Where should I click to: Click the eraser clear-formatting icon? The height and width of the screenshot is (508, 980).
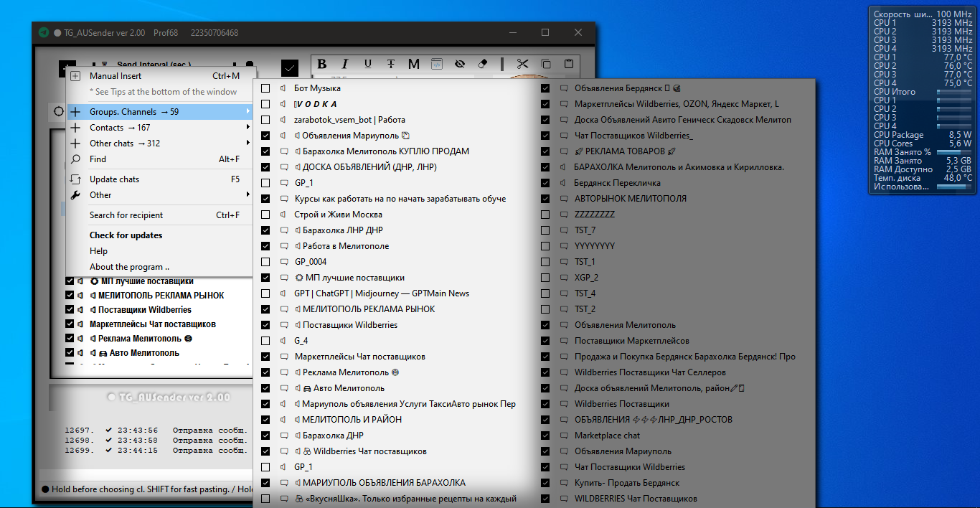click(x=482, y=64)
